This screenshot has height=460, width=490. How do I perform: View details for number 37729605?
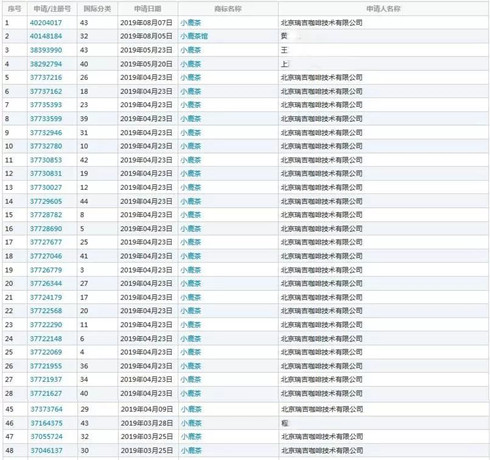coord(46,201)
